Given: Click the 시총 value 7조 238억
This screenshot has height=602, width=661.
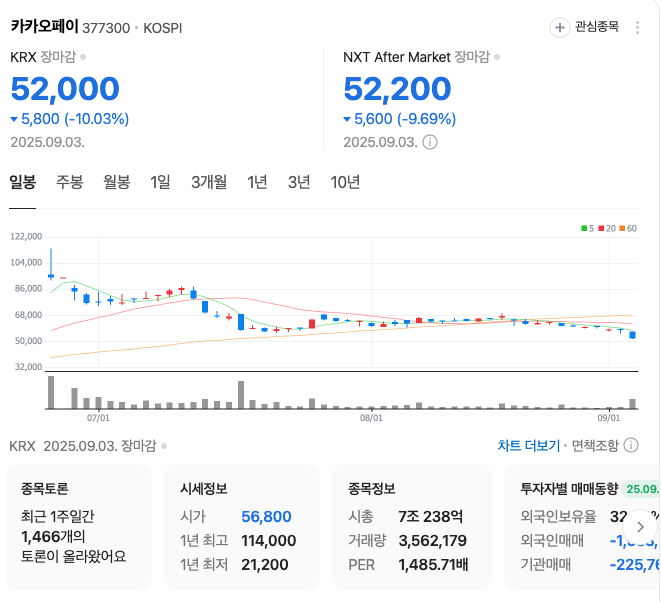Looking at the screenshot, I should tap(430, 516).
